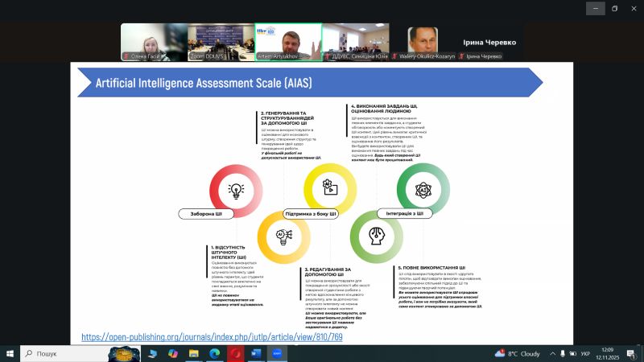This screenshot has height=362, width=644.
Task: Select the Ірина Черевко participant tile
Action: (490, 41)
